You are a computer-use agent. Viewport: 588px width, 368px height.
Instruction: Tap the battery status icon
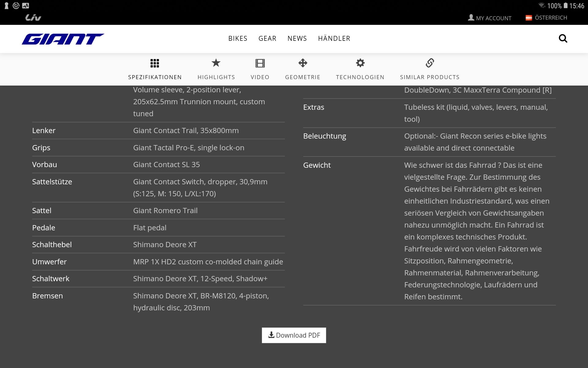click(566, 6)
